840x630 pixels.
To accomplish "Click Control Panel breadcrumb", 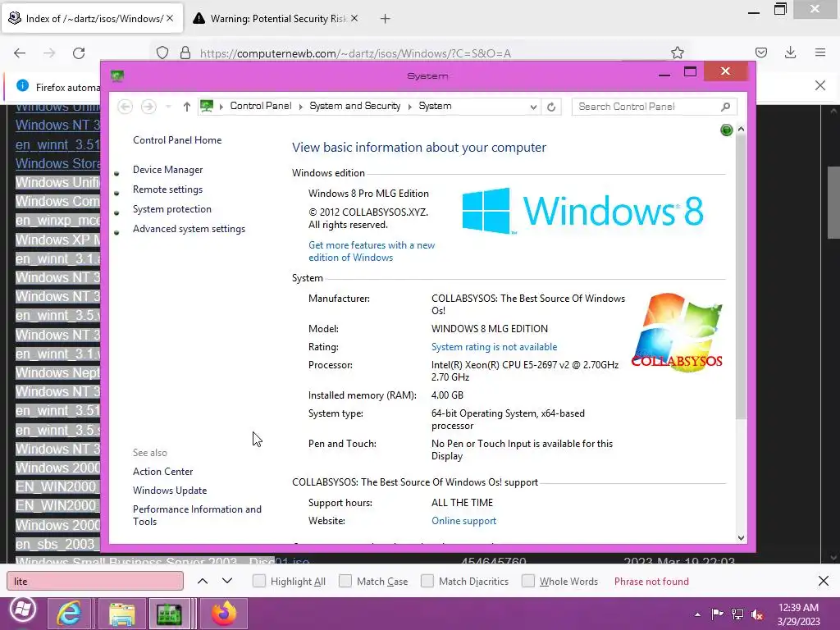I will point(261,106).
